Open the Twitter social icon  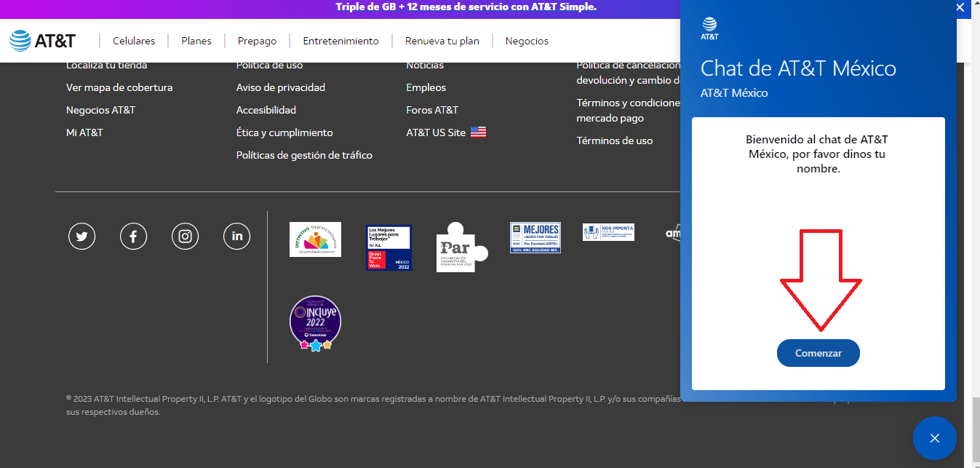81,236
